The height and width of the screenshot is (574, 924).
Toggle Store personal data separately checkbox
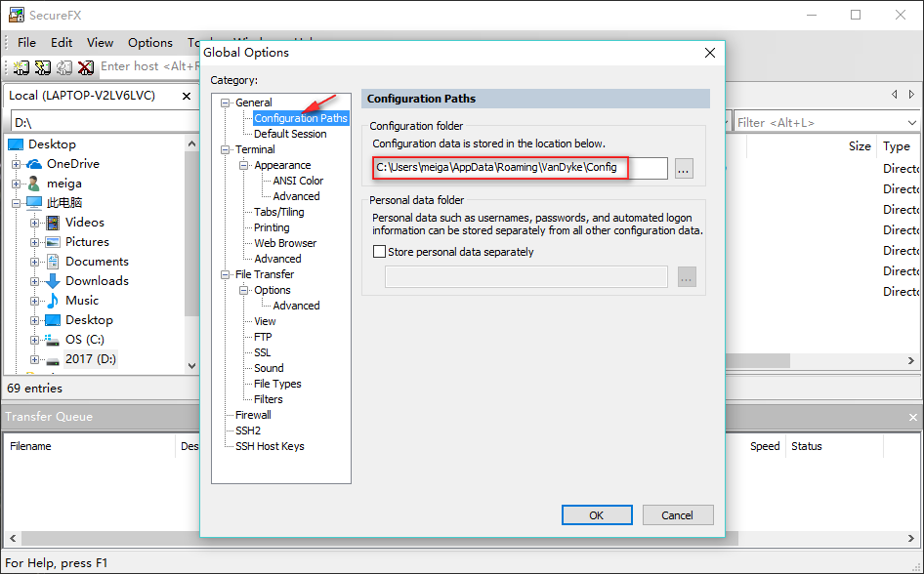coord(380,252)
